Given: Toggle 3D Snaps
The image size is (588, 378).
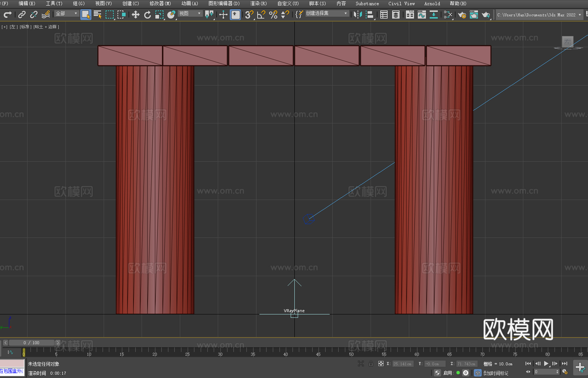Looking at the screenshot, I should pos(249,14).
